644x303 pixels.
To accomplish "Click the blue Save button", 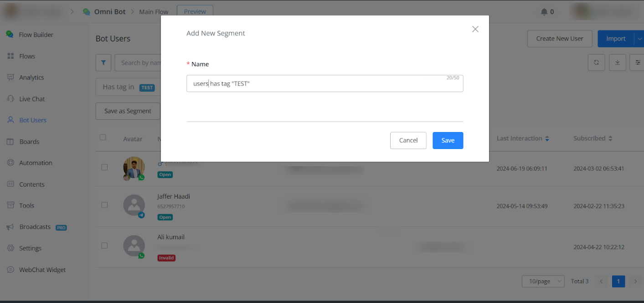I will [448, 140].
